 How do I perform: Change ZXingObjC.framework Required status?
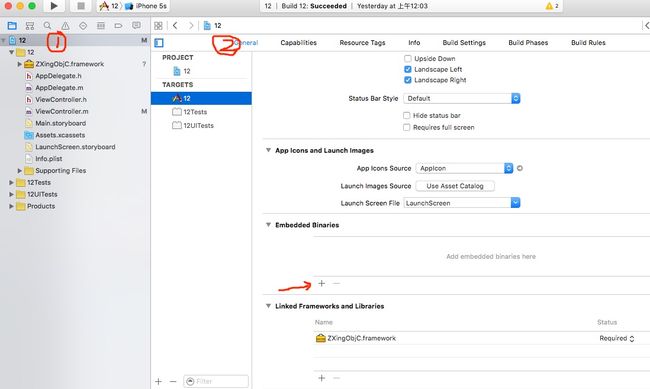pyautogui.click(x=616, y=338)
